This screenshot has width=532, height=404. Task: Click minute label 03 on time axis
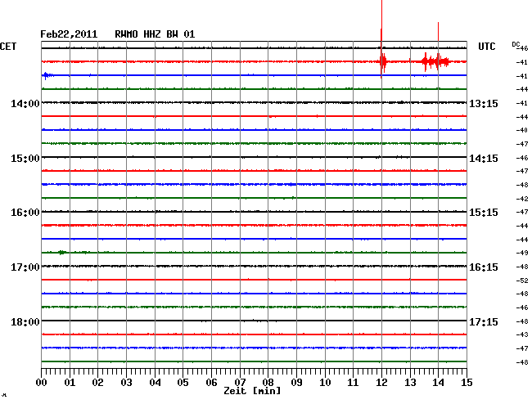click(x=126, y=382)
